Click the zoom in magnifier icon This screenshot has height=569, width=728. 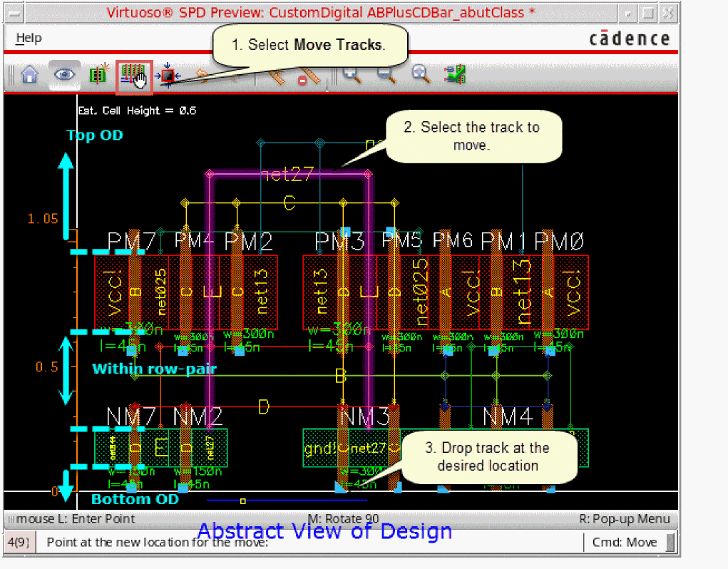click(352, 74)
